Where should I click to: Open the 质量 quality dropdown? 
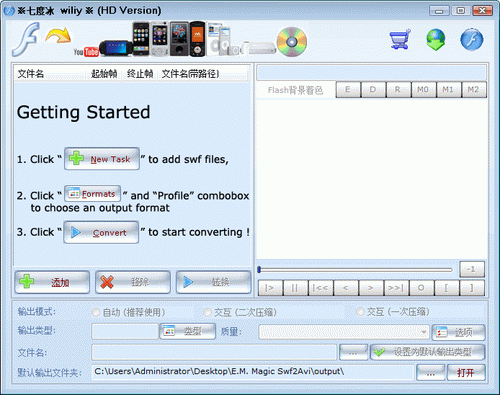click(x=344, y=332)
